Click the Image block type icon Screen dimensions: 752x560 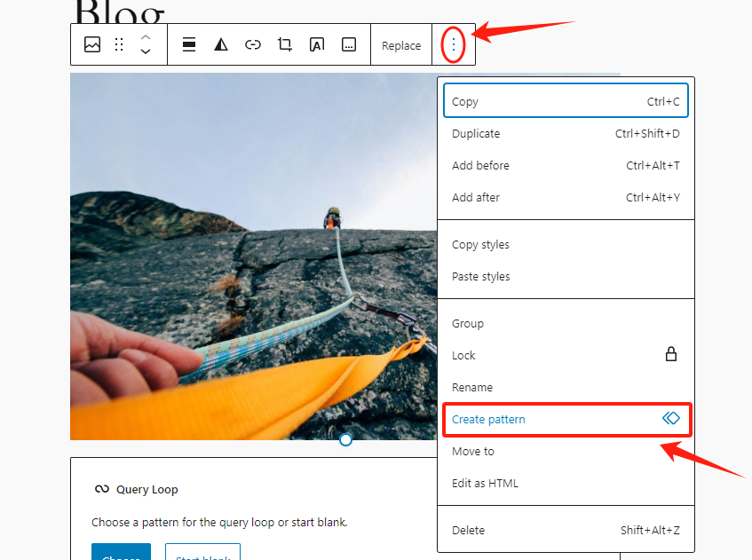point(92,44)
